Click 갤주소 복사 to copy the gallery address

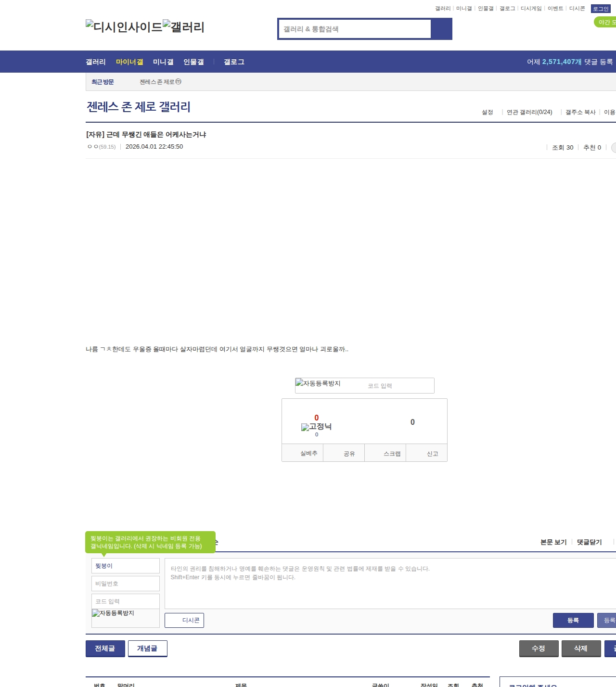(580, 112)
